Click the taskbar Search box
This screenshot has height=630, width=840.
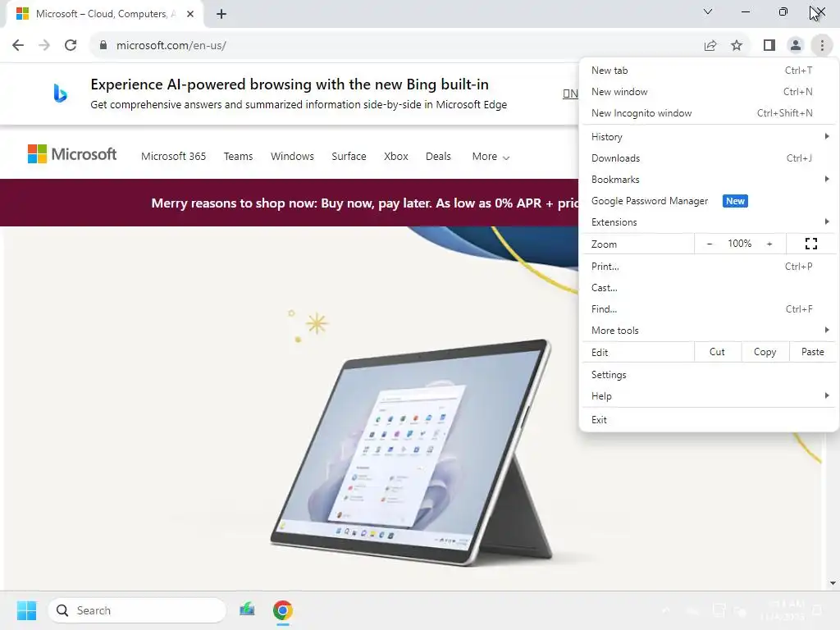point(137,610)
